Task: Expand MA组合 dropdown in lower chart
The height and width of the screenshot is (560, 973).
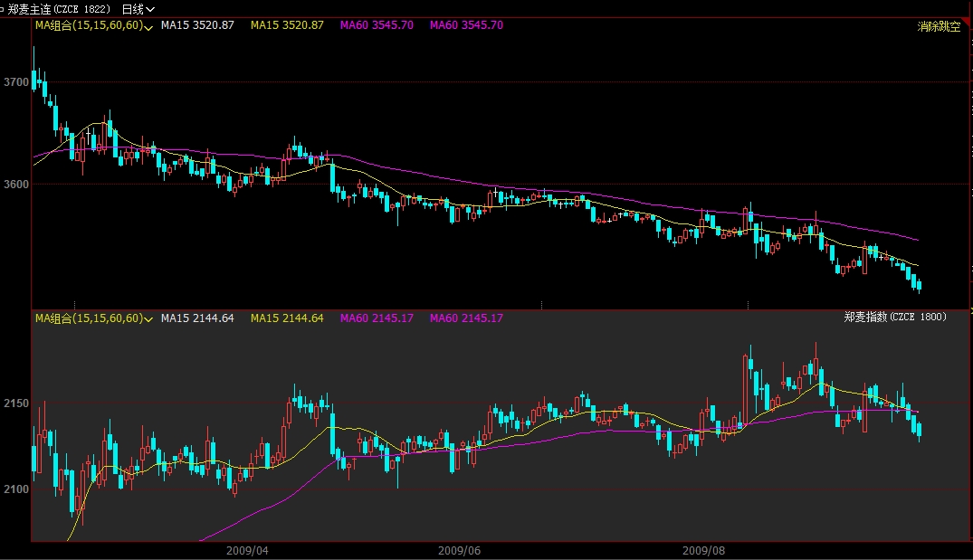Action: 148,319
